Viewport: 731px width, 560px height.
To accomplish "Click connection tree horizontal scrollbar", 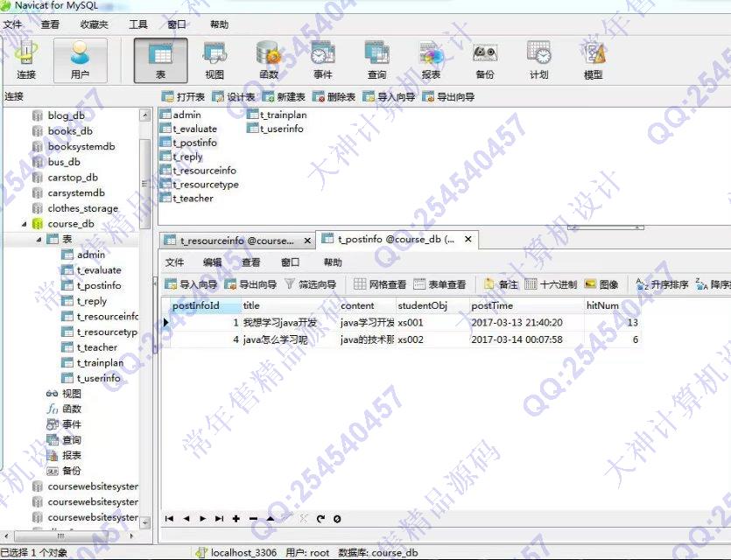I will click(60, 535).
